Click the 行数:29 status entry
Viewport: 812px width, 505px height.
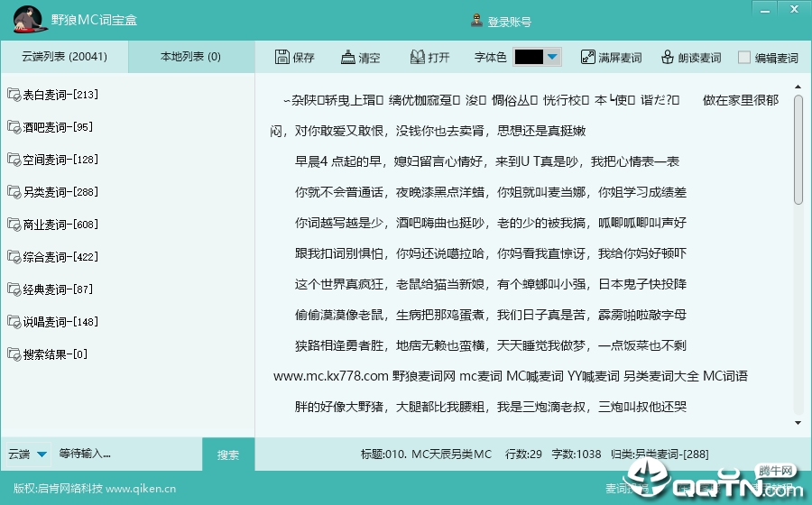coord(523,454)
